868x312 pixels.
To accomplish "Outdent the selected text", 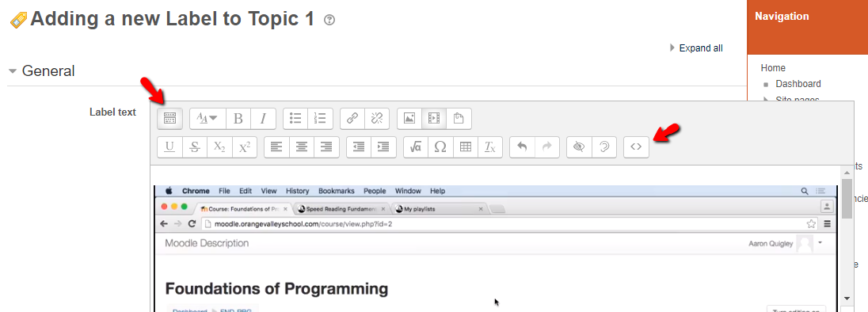I will click(359, 147).
